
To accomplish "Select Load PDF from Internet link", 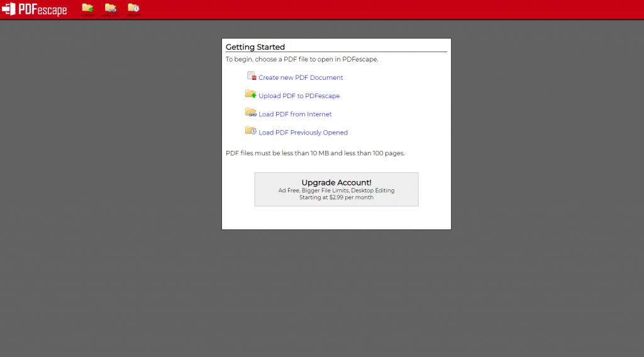I will pos(295,114).
